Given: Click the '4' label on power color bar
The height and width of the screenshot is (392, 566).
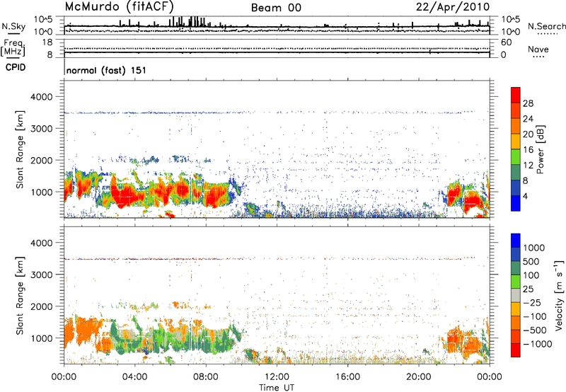Looking at the screenshot, I should tap(525, 197).
